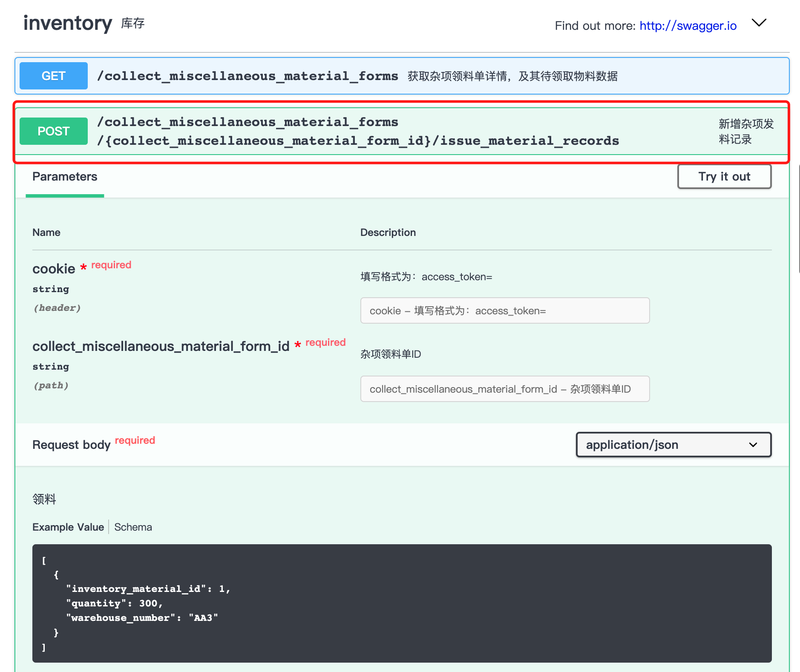Collapse the inventory section using the chevron arrow
This screenshot has height=672, width=800.
tap(759, 23)
